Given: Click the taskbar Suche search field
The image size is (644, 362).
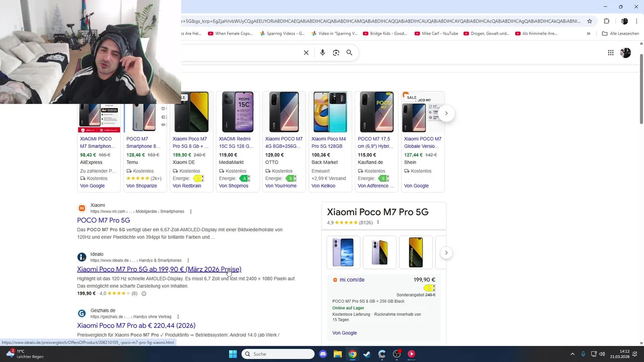Looking at the screenshot, I should point(278,354).
